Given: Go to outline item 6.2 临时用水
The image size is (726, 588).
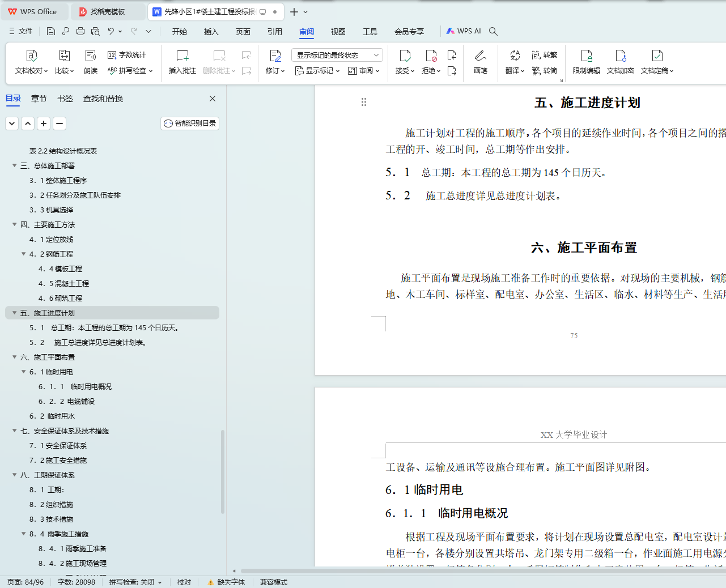Looking at the screenshot, I should (52, 416).
